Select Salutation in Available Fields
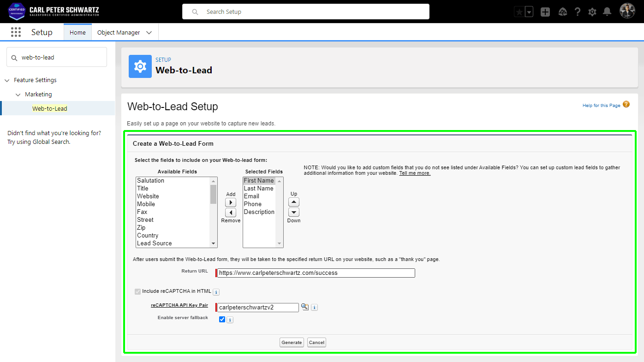 173,181
